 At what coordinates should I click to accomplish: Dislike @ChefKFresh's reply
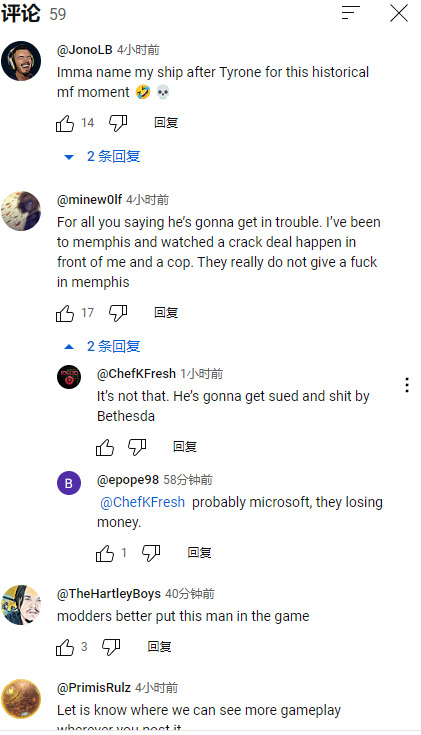click(x=137, y=447)
